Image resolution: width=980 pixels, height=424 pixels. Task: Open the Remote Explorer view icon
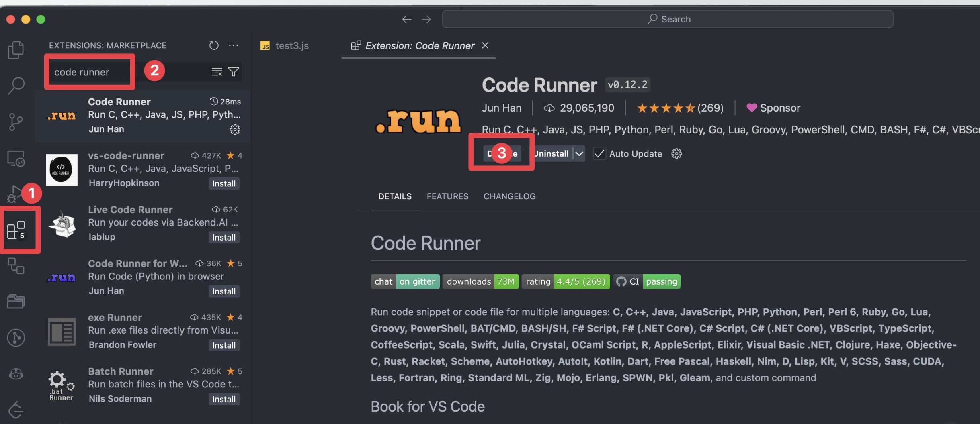[16, 158]
